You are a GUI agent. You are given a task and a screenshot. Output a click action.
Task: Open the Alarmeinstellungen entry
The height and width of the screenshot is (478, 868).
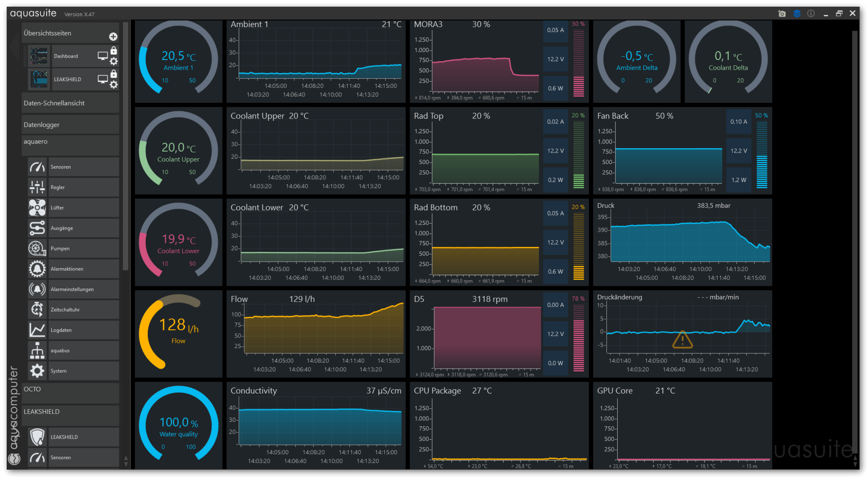tap(84, 289)
